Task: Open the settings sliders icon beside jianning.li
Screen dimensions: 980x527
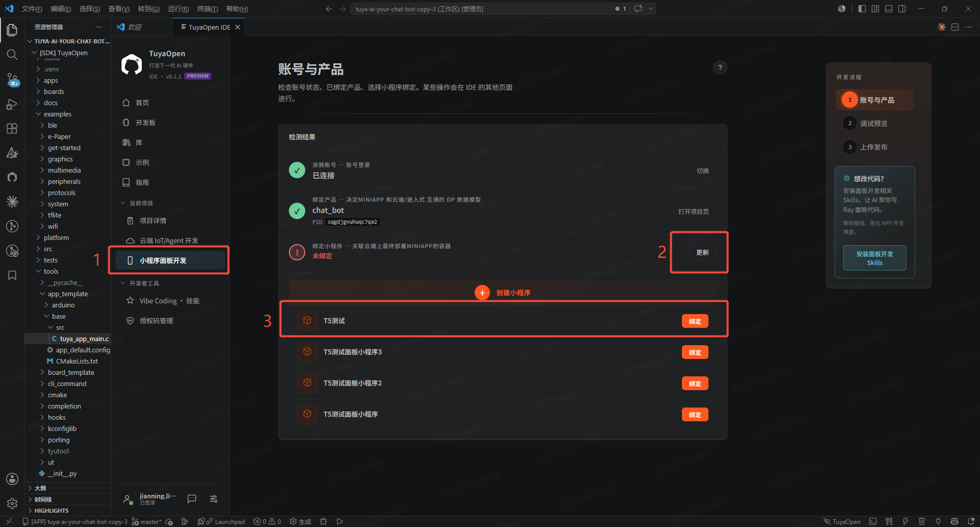Action: [214, 499]
